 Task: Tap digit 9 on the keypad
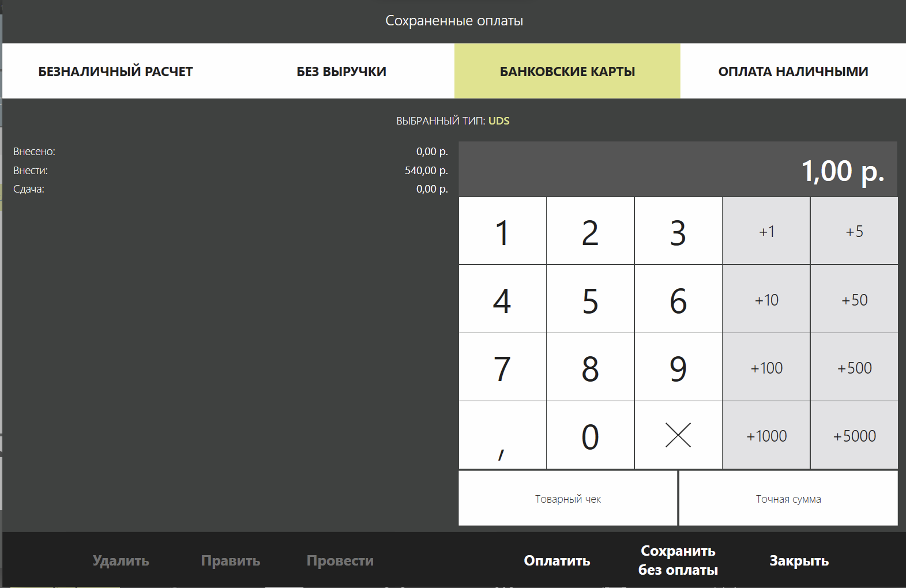coord(678,367)
